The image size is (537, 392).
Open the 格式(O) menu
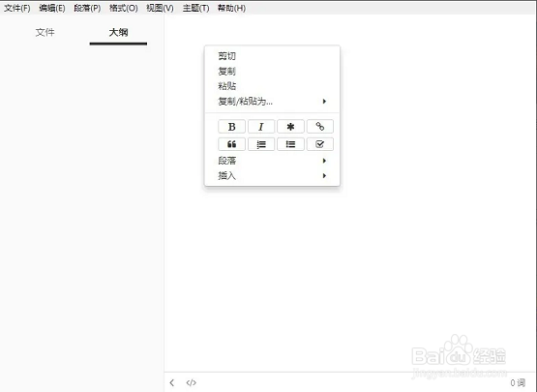(x=123, y=8)
